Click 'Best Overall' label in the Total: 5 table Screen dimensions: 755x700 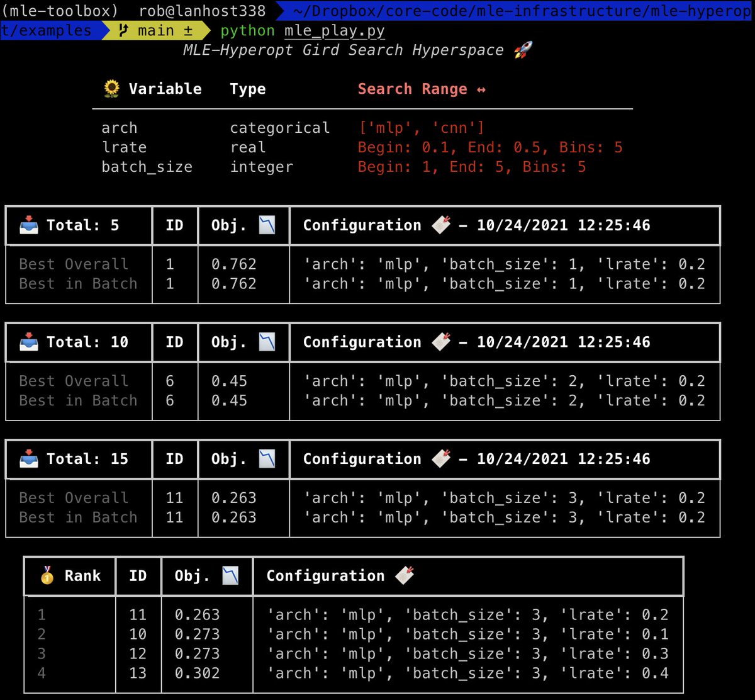click(74, 264)
